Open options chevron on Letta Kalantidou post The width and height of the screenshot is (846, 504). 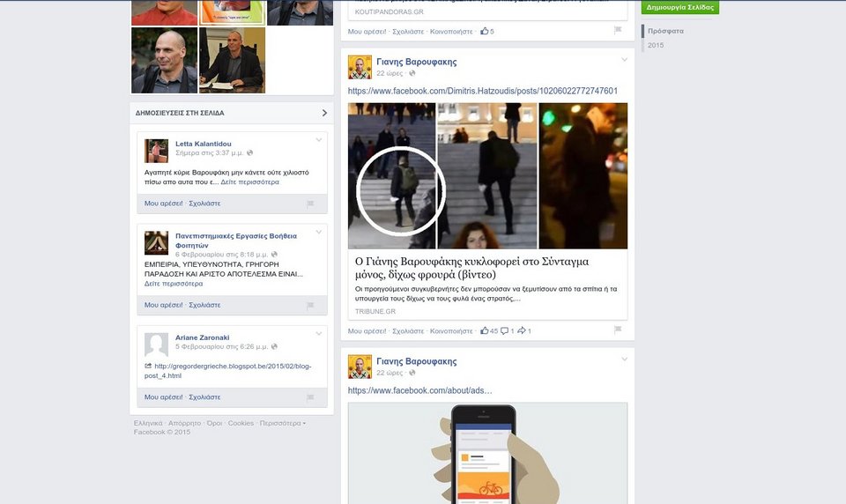pos(319,140)
